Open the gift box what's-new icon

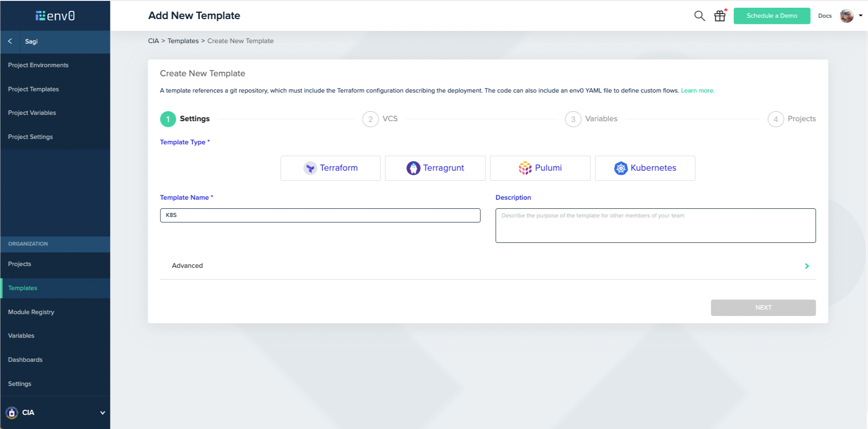[x=720, y=16]
